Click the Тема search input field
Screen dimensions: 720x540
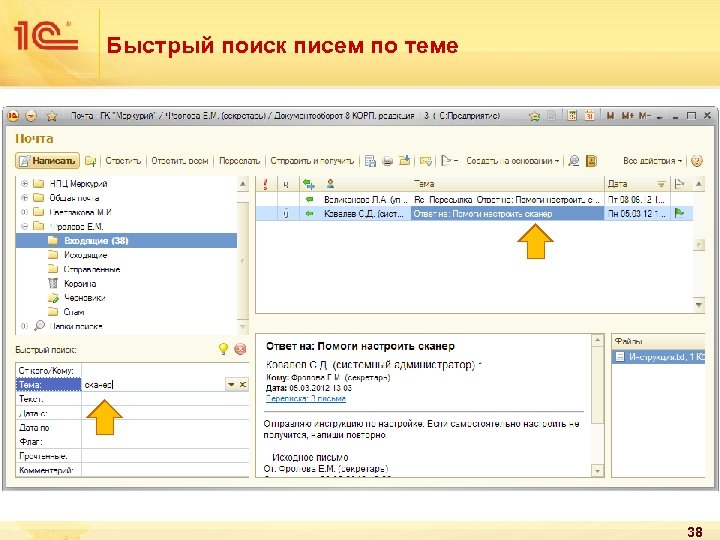click(153, 384)
